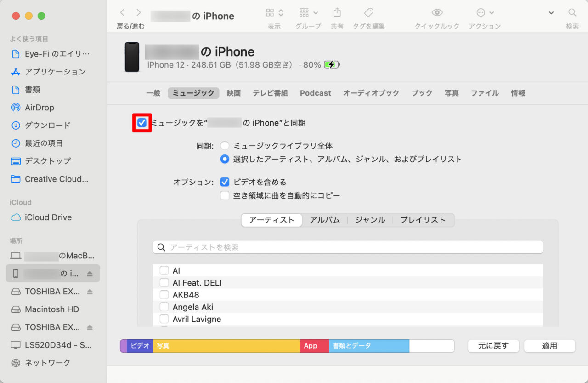Screen dimensions: 588x383
Task: Click the 共有 share icon
Action: click(x=337, y=12)
